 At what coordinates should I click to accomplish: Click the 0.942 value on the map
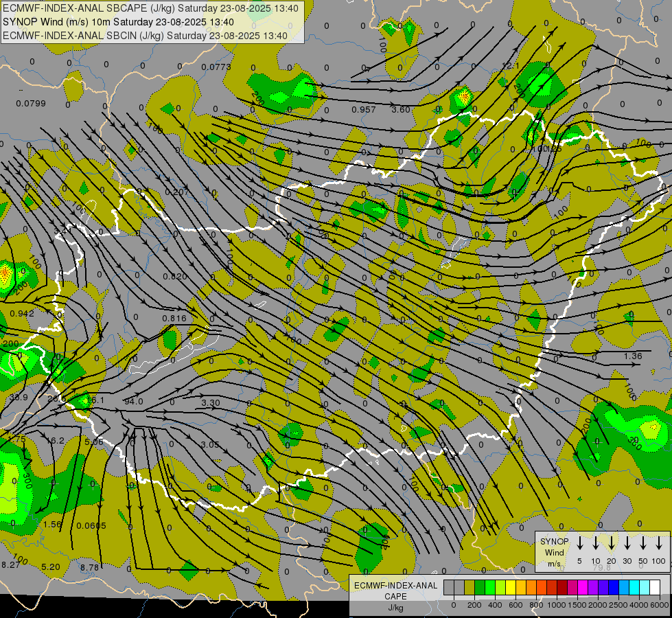(22, 314)
